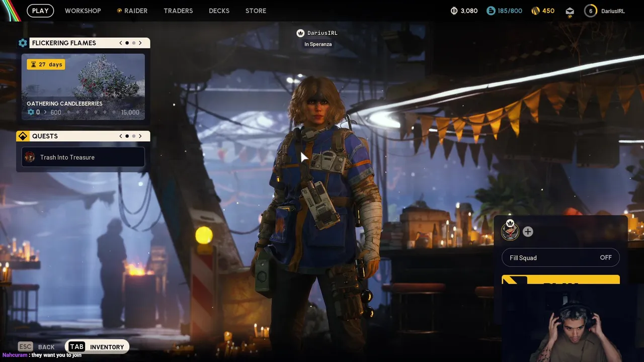Image resolution: width=644 pixels, height=362 pixels.
Task: Go to next Quests page
Action: pos(140,136)
